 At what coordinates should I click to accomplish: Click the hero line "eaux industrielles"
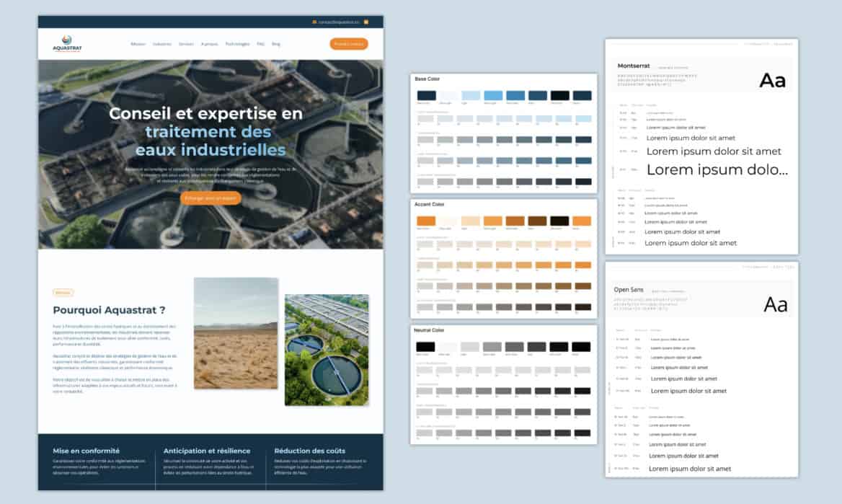point(211,149)
